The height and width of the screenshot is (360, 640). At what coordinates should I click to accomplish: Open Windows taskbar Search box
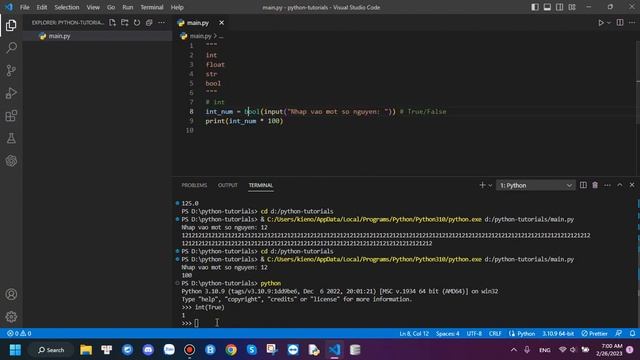pyautogui.click(x=51, y=350)
